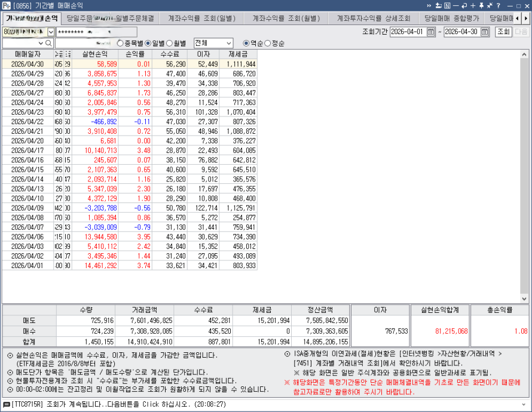Open the account number dropdown

50,30
